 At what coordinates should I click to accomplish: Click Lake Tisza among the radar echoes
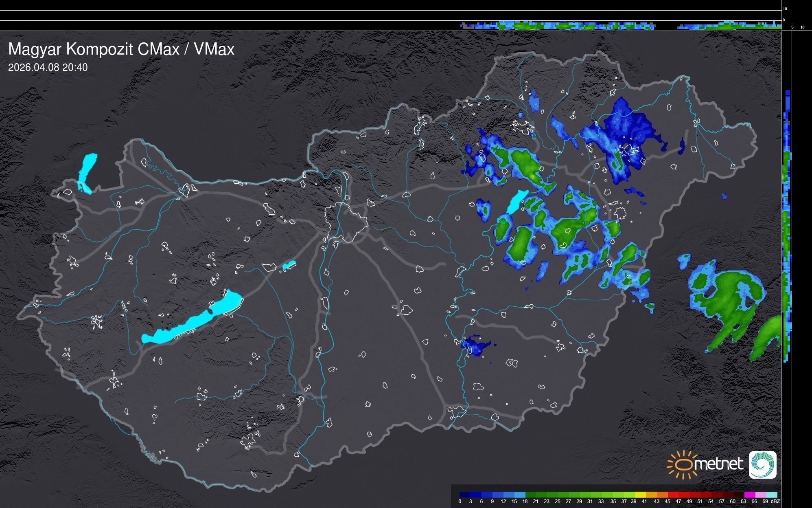click(517, 201)
